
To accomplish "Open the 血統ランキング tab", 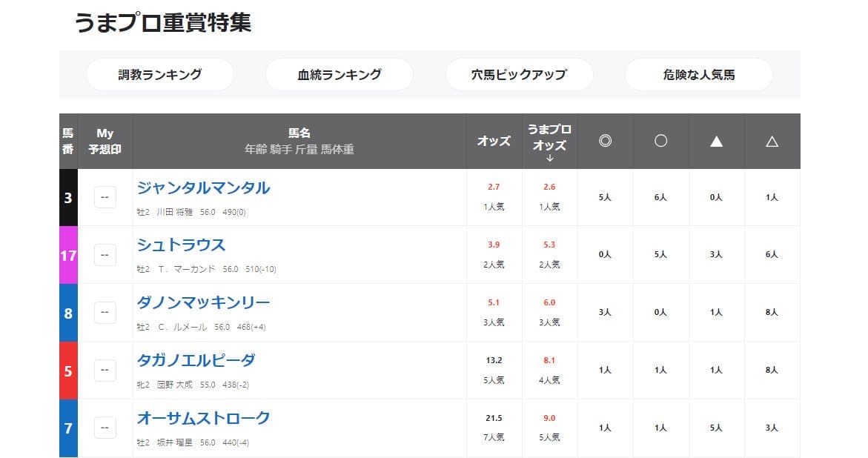I will point(339,75).
